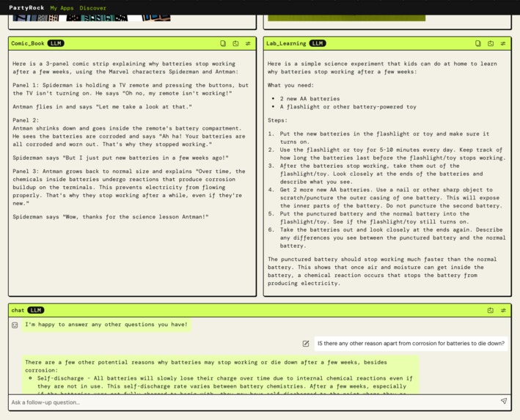Screen dimensions: 520x420
Task: Click the line 'Spiderman says "Wow, thanks for the science lesson'
Action: click(111, 217)
